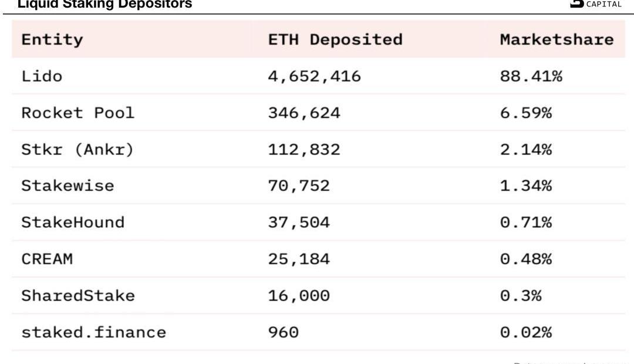Click the Marketshare column header
This screenshot has height=364, width=634.
[557, 40]
